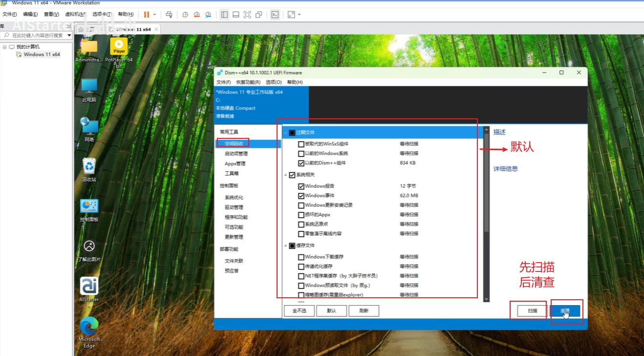The height and width of the screenshot is (356, 644).
Task: Uncheck the Windows事件 checkbox
Action: [301, 196]
